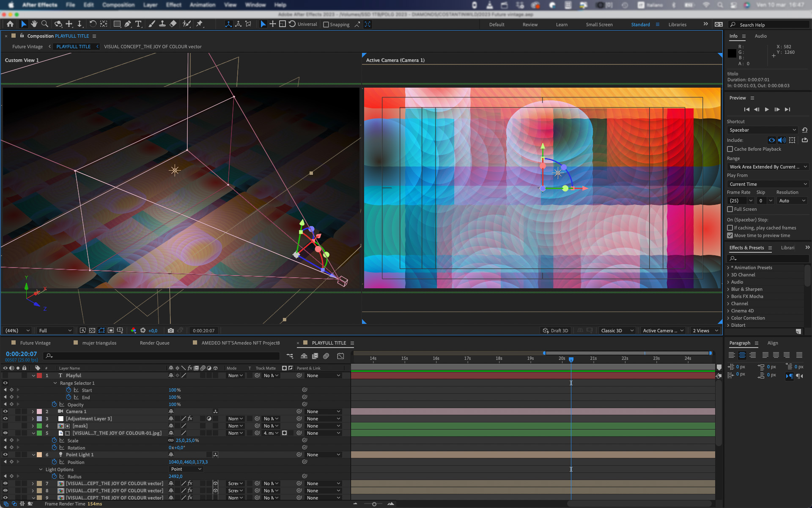Click the current time indicator in timeline
The image size is (812, 508).
571,359
